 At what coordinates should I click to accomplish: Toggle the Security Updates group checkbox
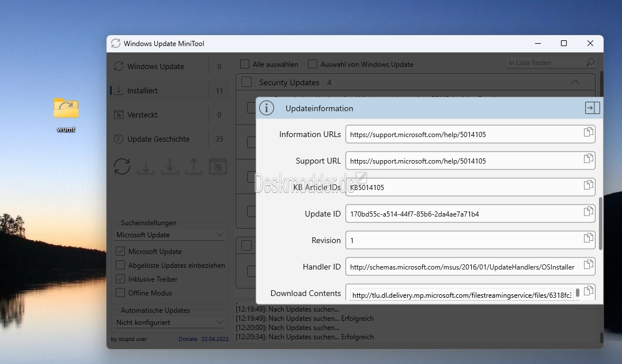[246, 82]
